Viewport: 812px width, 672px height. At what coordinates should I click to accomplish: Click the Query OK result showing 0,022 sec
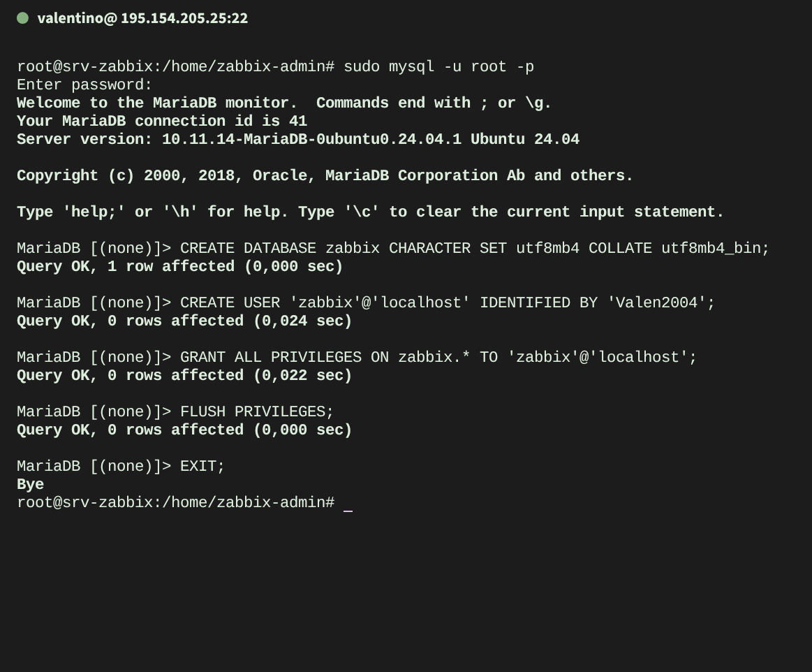(x=184, y=375)
